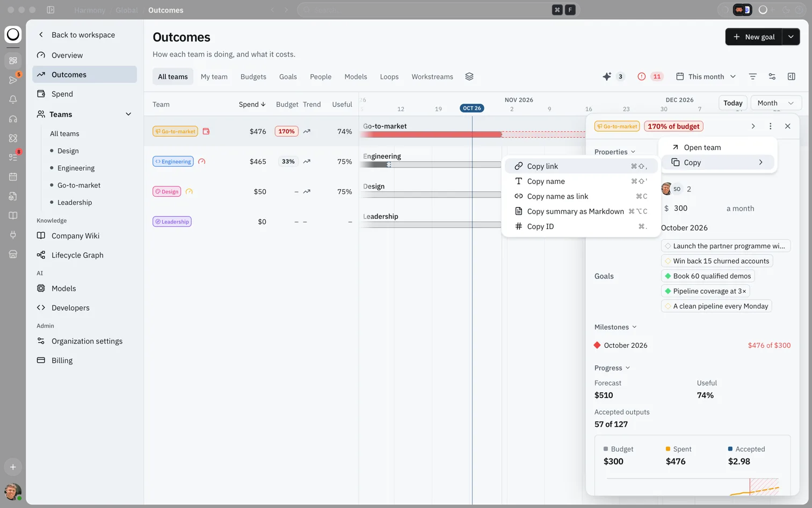Sort by the Spend column header
Viewport: 812px width, 508px height.
coord(252,104)
